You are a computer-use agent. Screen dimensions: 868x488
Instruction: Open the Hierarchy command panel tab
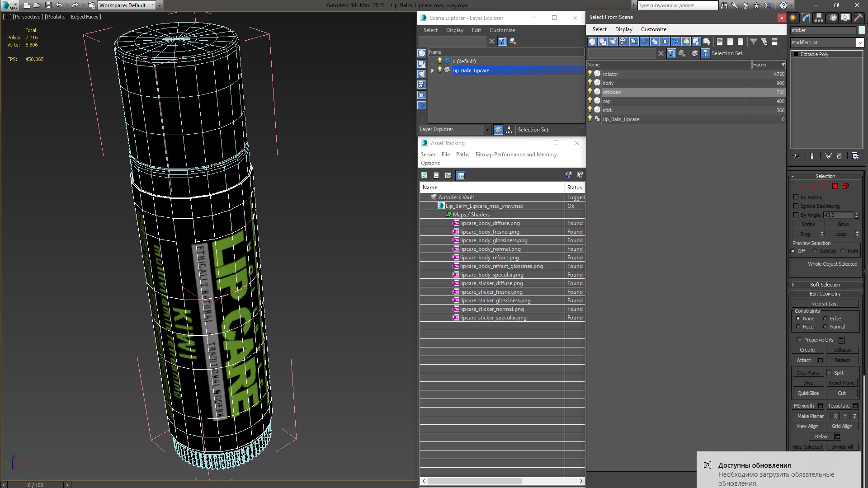pos(819,18)
